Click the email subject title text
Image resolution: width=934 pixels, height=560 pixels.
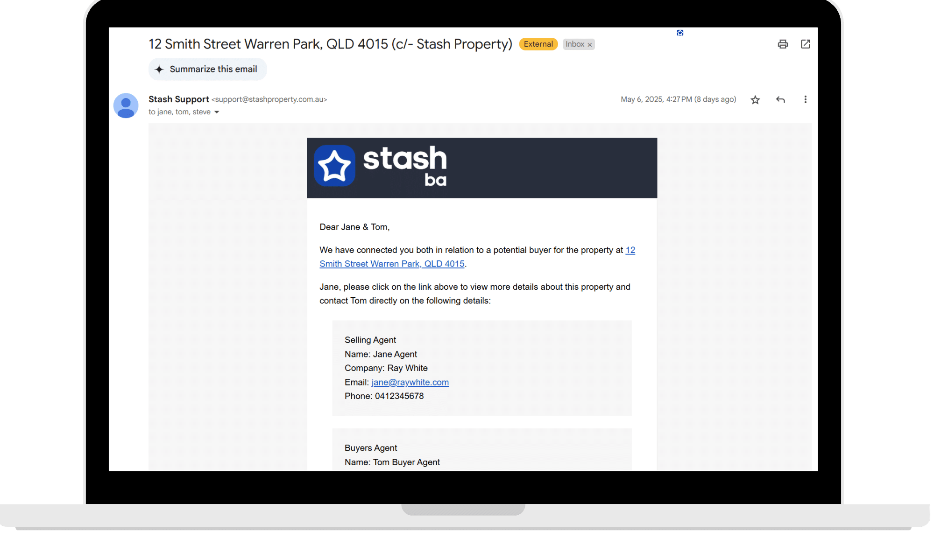[x=331, y=44]
